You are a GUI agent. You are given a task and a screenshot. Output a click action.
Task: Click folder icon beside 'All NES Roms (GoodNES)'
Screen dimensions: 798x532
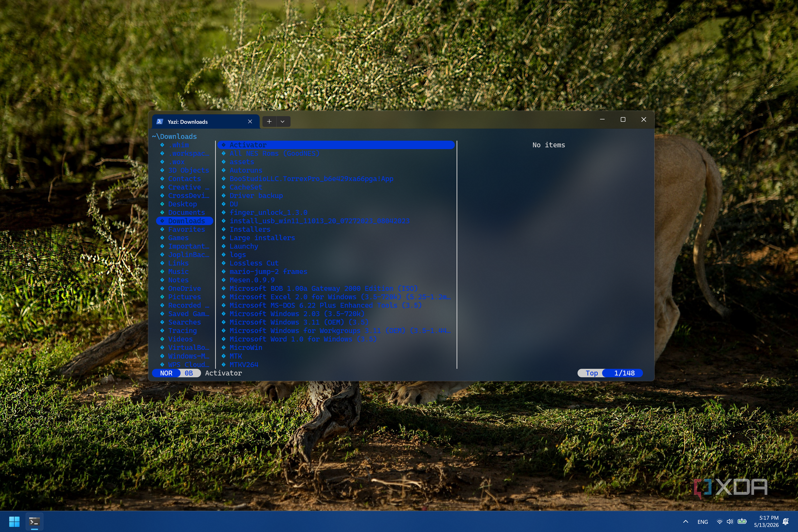tap(223, 153)
